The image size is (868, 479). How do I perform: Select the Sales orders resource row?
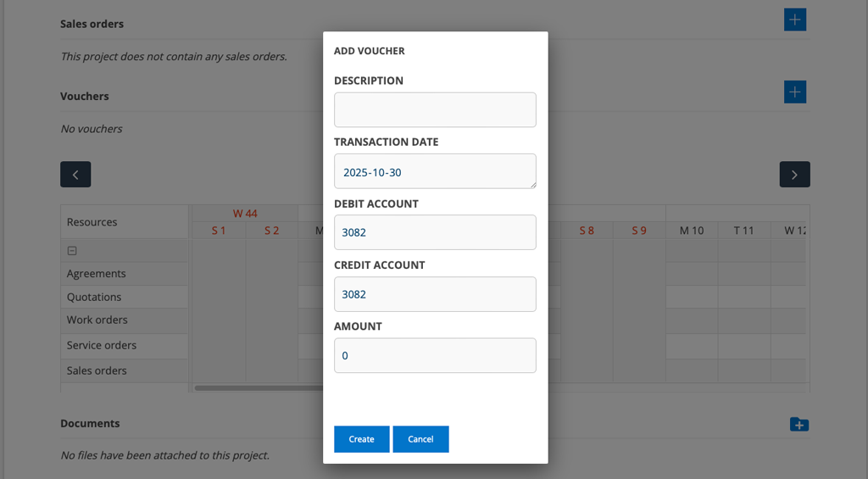(97, 370)
